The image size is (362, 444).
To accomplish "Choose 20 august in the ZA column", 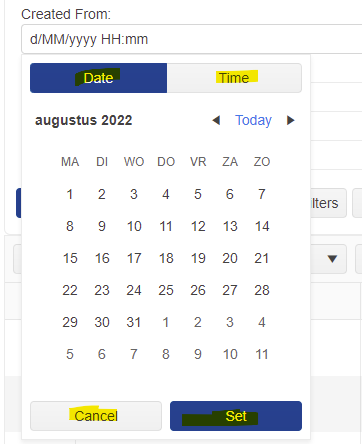I will click(230, 258).
